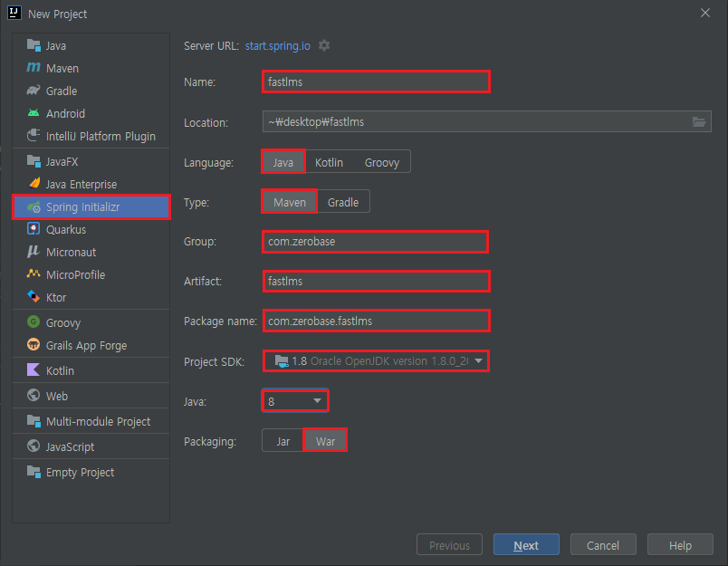This screenshot has height=566, width=728.
Task: Select Android in the project list
Action: pos(91,114)
